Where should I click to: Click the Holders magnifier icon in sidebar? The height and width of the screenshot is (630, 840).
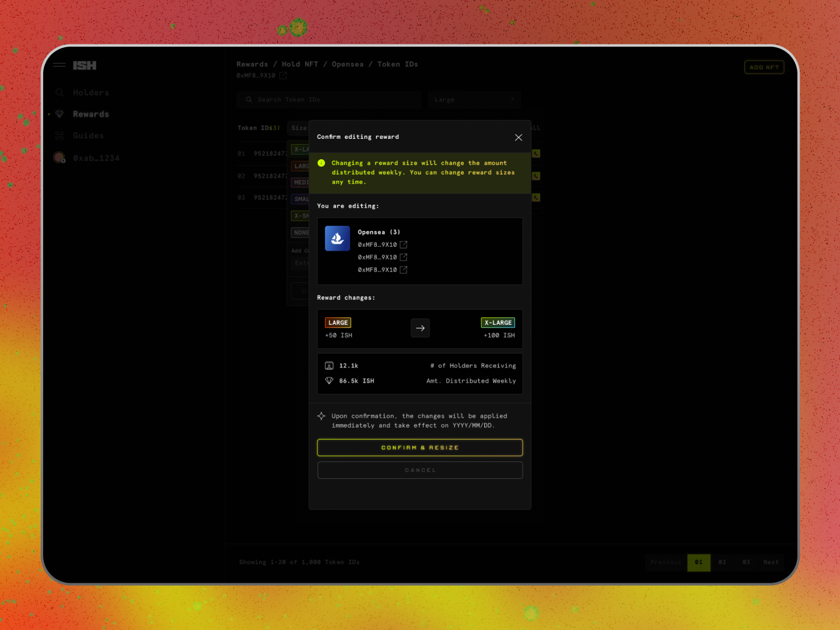[x=60, y=92]
